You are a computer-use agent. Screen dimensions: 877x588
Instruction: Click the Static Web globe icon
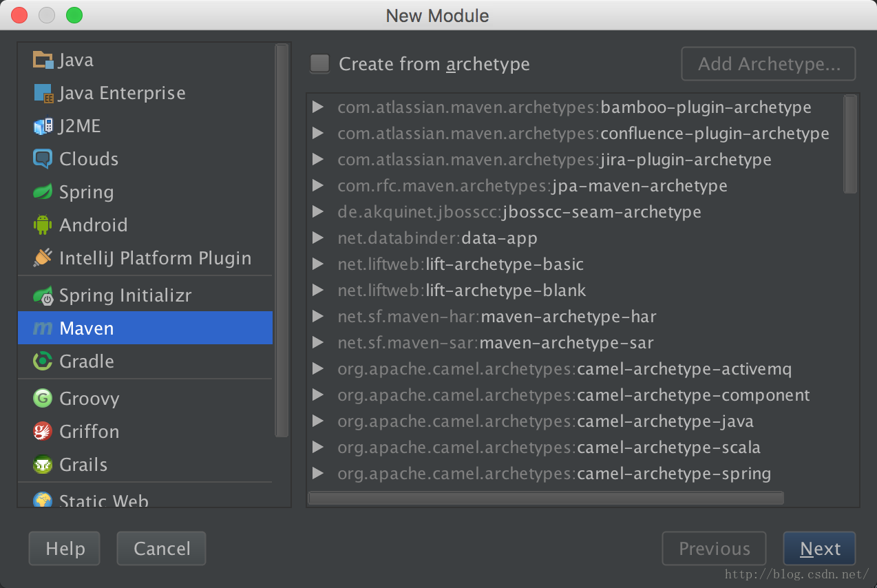(43, 499)
